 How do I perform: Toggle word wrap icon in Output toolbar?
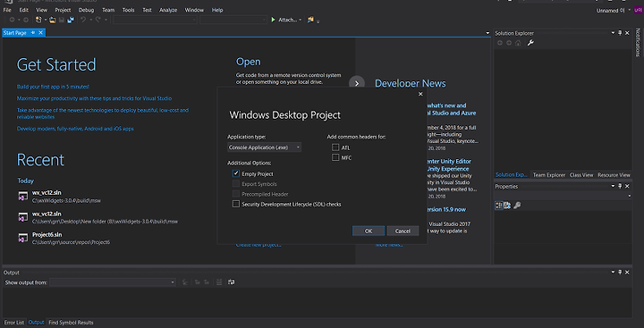[232, 282]
